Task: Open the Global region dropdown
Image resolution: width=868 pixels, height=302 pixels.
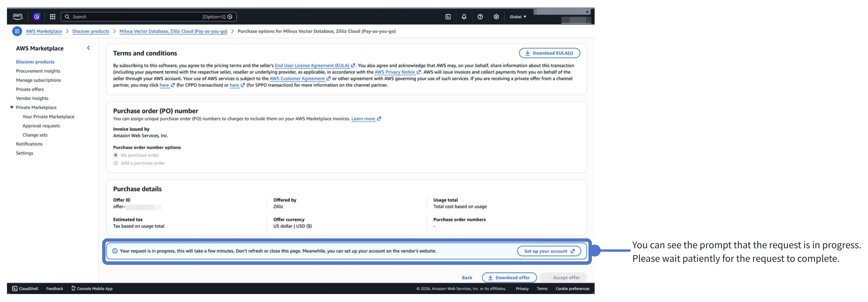Action: pyautogui.click(x=518, y=17)
